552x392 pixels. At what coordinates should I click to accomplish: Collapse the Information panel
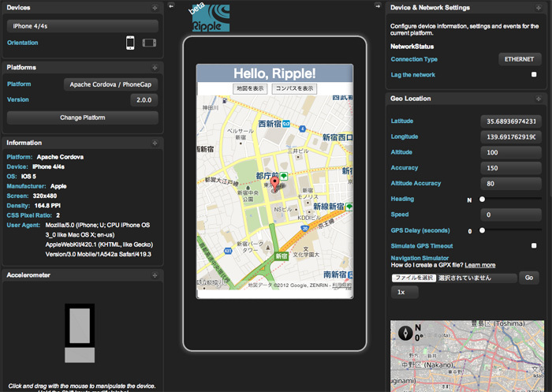coord(155,143)
